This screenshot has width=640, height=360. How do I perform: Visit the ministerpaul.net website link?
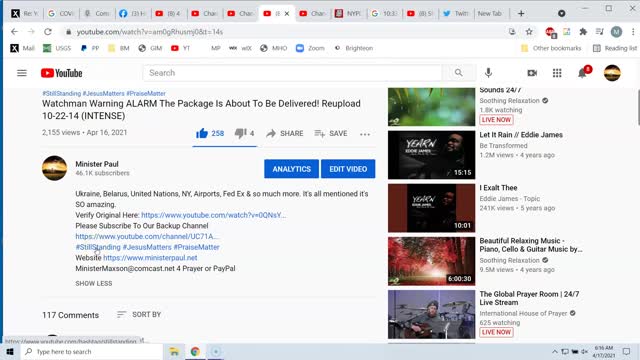click(x=150, y=258)
